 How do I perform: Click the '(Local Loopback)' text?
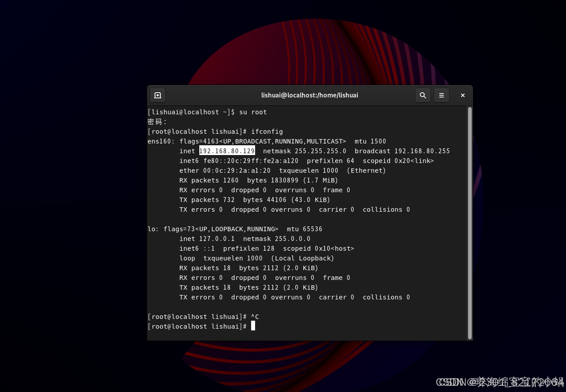click(x=302, y=258)
